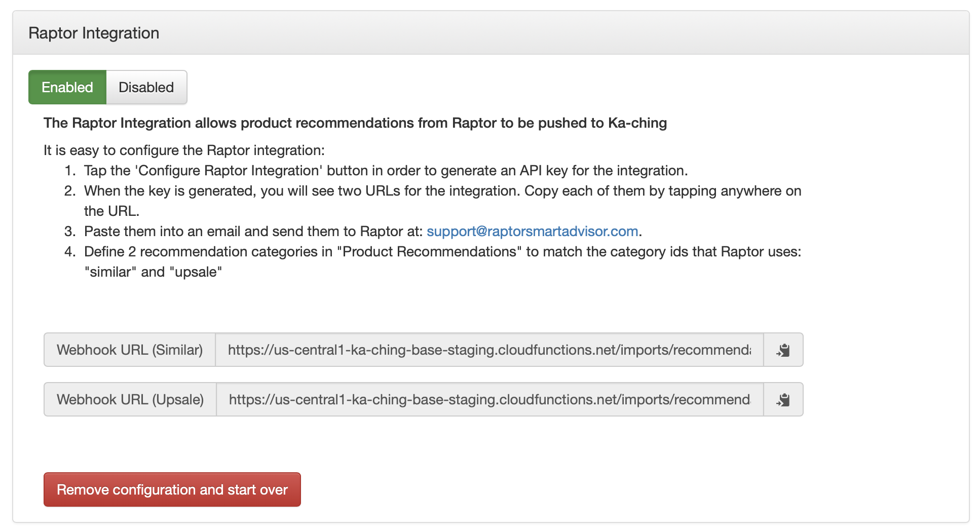980x528 pixels.
Task: Copy the Upsale webhook URL via clipboard icon
Action: (783, 400)
